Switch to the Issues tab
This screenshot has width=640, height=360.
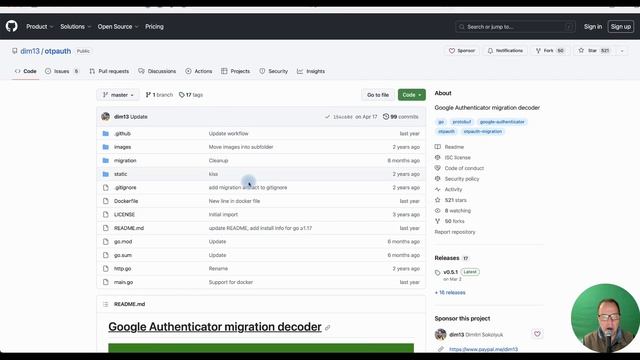pos(62,71)
